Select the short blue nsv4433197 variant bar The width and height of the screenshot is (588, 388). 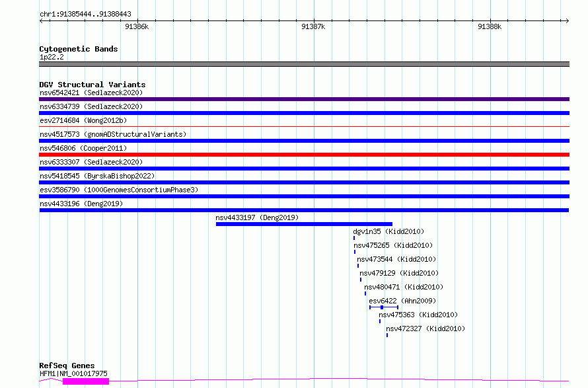(x=304, y=224)
